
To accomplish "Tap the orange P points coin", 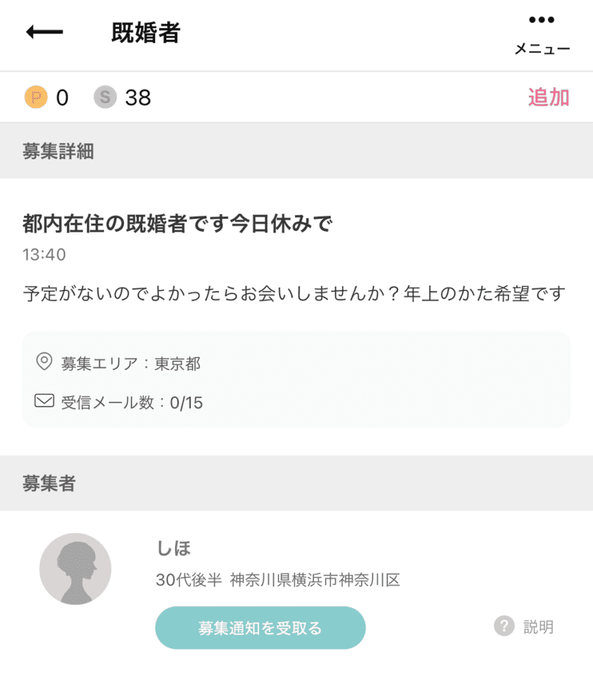I will (36, 98).
